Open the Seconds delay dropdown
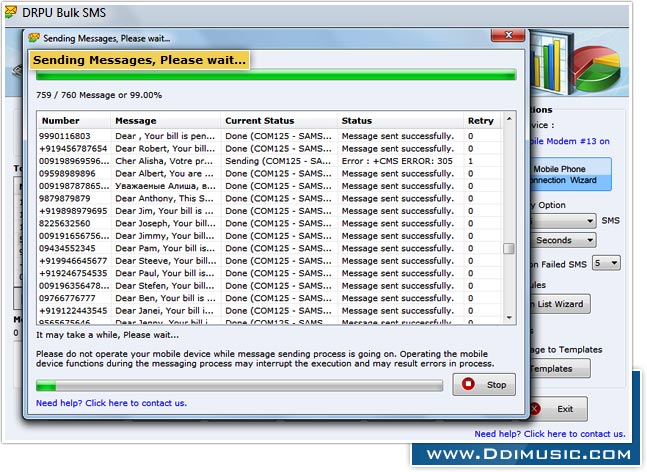The height and width of the screenshot is (472, 647). pos(563,240)
